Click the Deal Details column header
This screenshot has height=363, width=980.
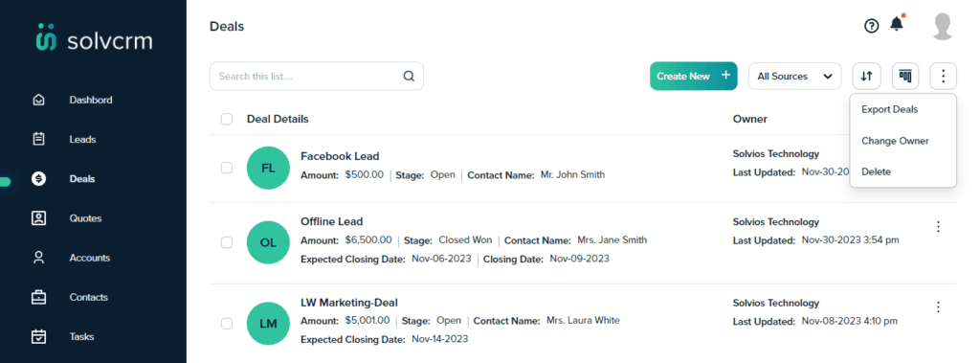point(278,119)
